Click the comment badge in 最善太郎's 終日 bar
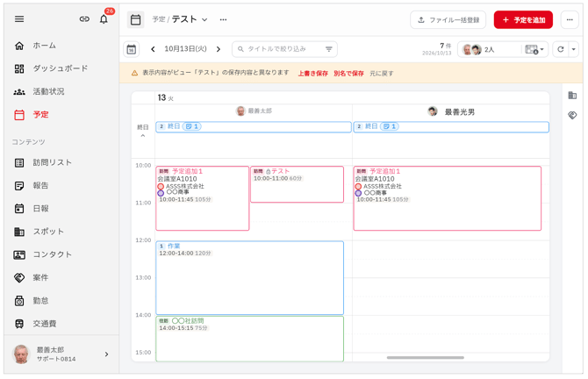The height and width of the screenshot is (379, 588). point(192,126)
